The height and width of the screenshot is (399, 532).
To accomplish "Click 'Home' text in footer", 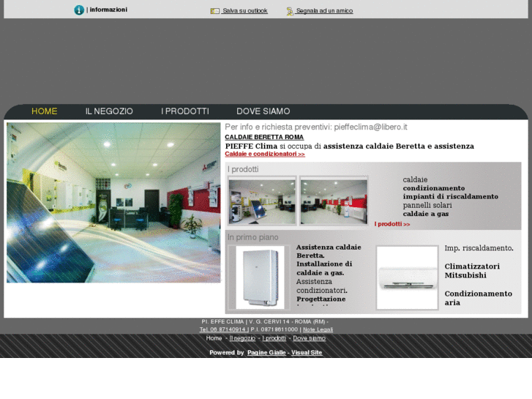I will point(214,338).
